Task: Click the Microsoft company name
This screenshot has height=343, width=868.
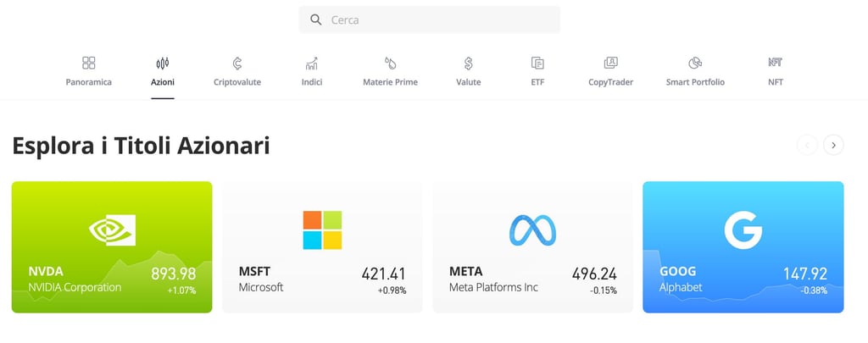Action: coord(261,288)
